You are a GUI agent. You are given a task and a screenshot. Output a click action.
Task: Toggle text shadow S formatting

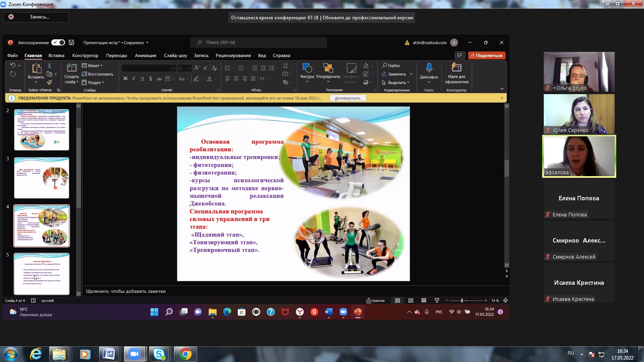(x=151, y=79)
